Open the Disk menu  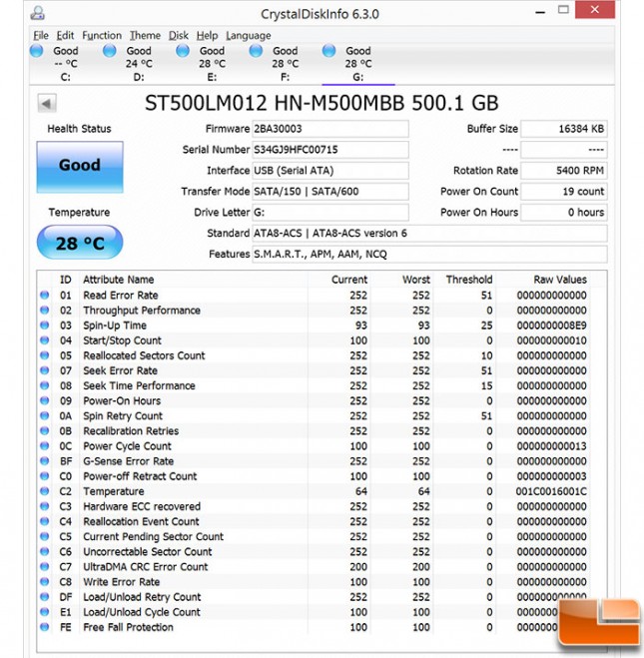click(x=179, y=36)
